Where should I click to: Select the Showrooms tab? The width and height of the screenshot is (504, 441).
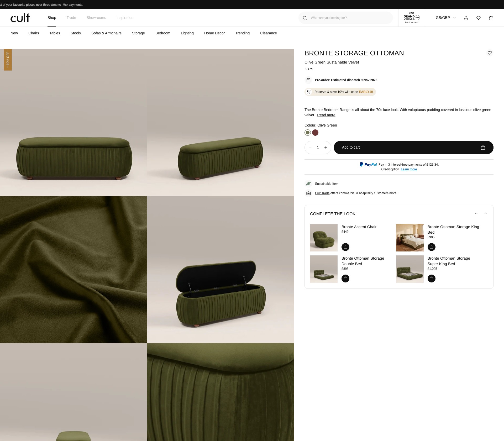tap(96, 18)
